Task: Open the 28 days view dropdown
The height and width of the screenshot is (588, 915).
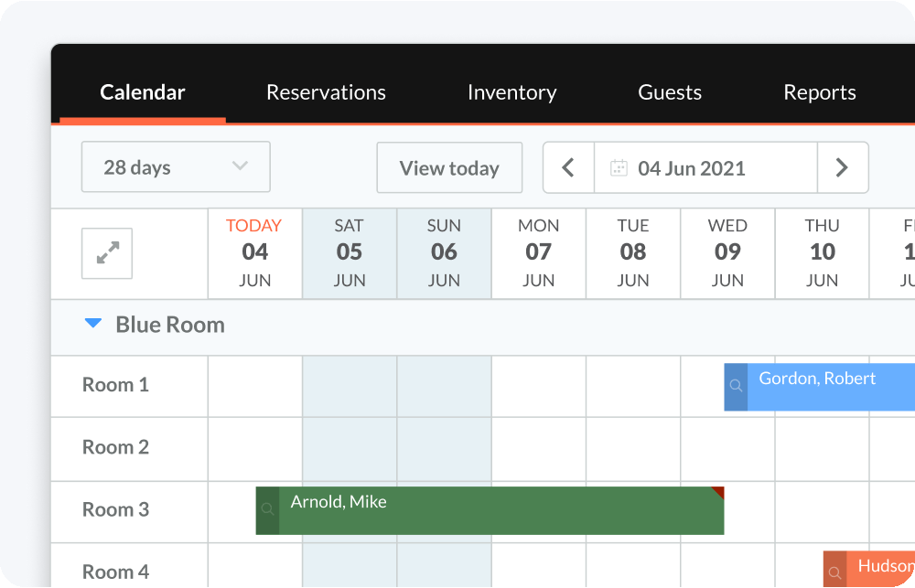Action: click(175, 166)
